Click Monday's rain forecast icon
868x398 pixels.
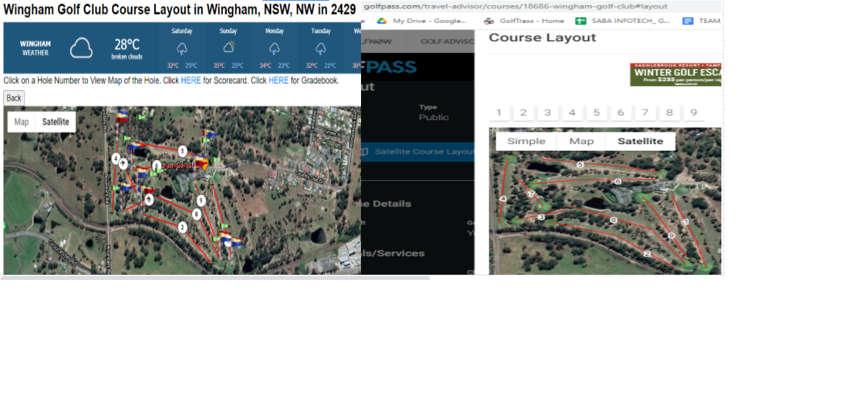274,48
